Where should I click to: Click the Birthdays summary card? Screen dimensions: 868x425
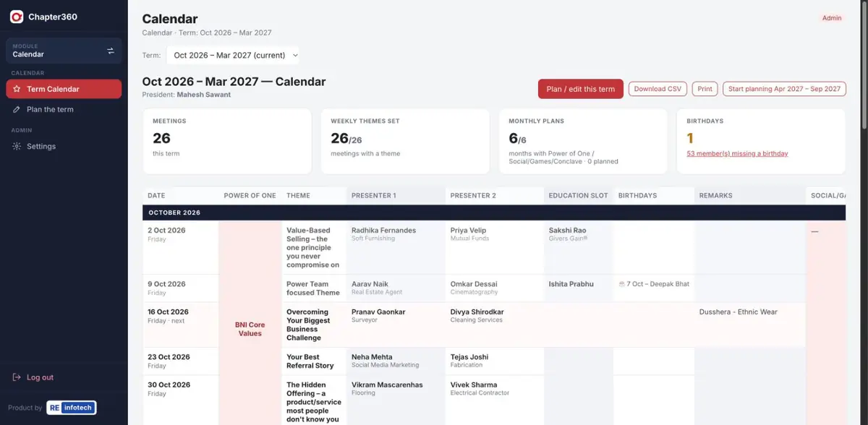[761, 141]
